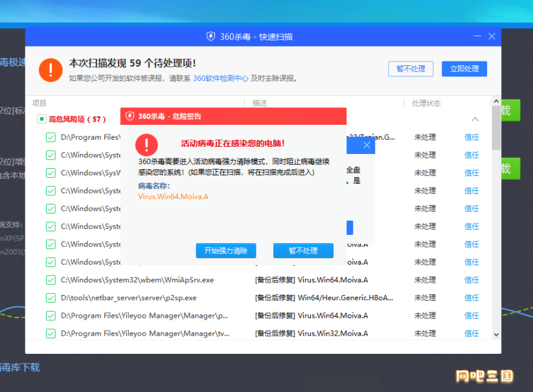Image resolution: width=533 pixels, height=392 pixels.
Task: Minimize the 360杀毒 scan window
Action: pos(477,36)
